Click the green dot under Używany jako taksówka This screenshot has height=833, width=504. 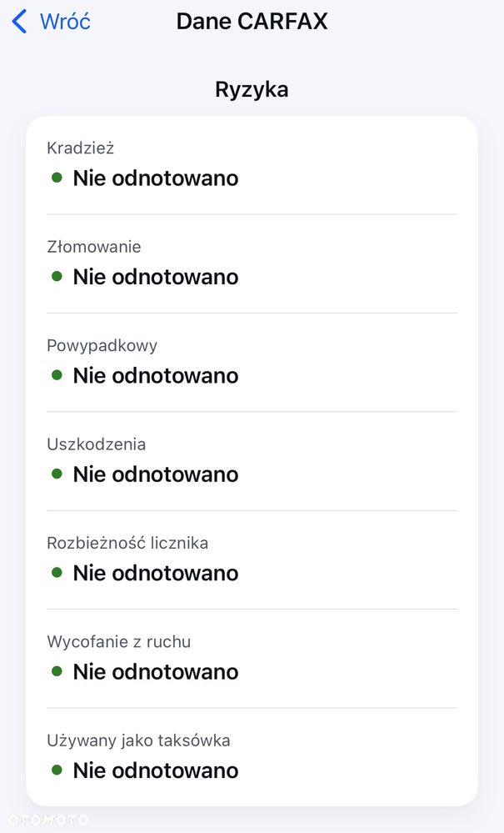(57, 770)
